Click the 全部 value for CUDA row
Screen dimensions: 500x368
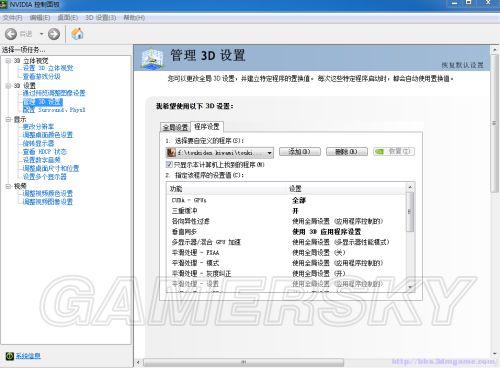pos(299,200)
